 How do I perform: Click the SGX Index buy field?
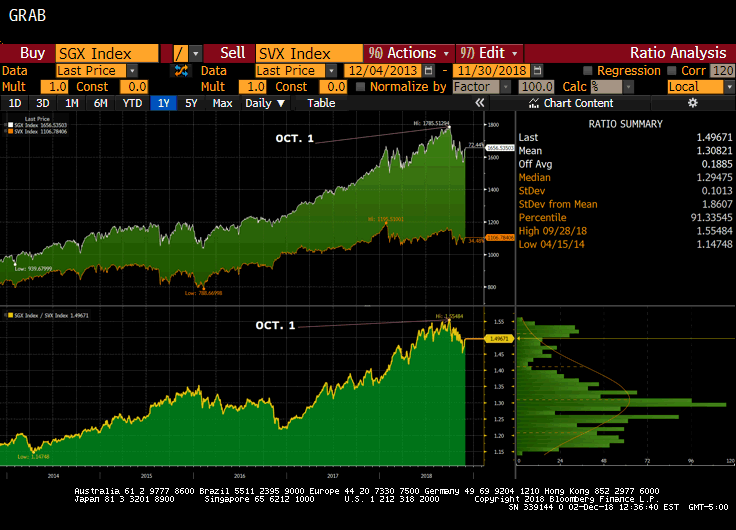pos(107,54)
